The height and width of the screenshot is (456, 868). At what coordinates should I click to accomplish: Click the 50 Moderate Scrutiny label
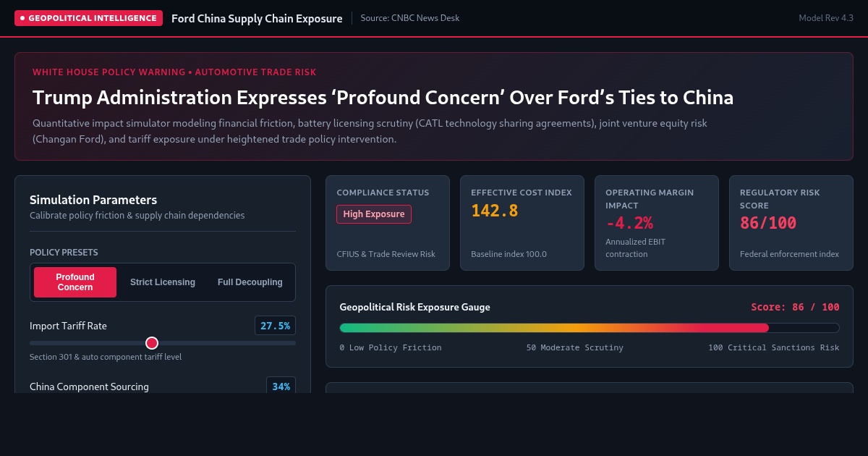tap(574, 347)
